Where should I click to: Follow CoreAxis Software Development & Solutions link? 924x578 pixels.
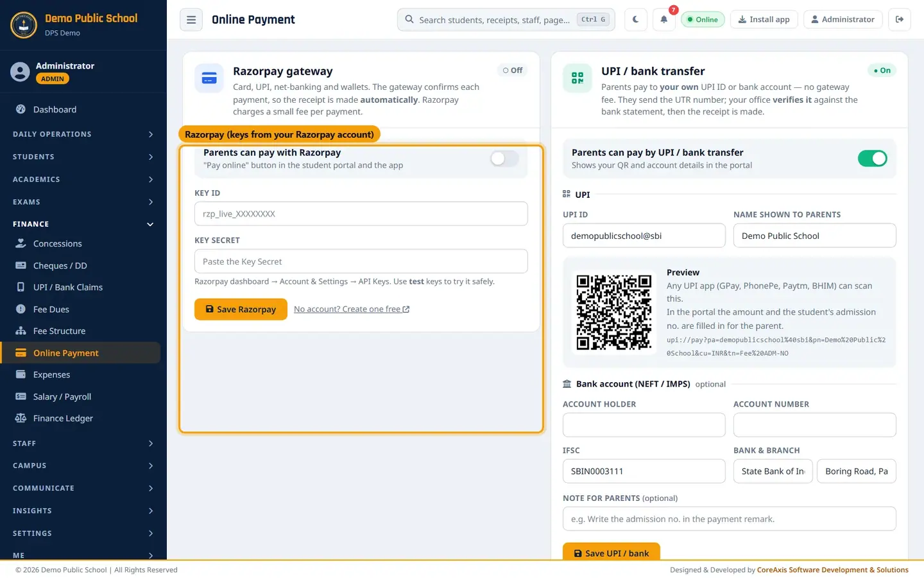pos(833,570)
